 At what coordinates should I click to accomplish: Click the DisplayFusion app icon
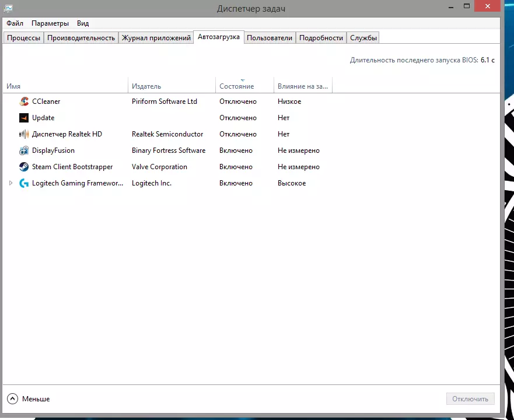tap(23, 150)
